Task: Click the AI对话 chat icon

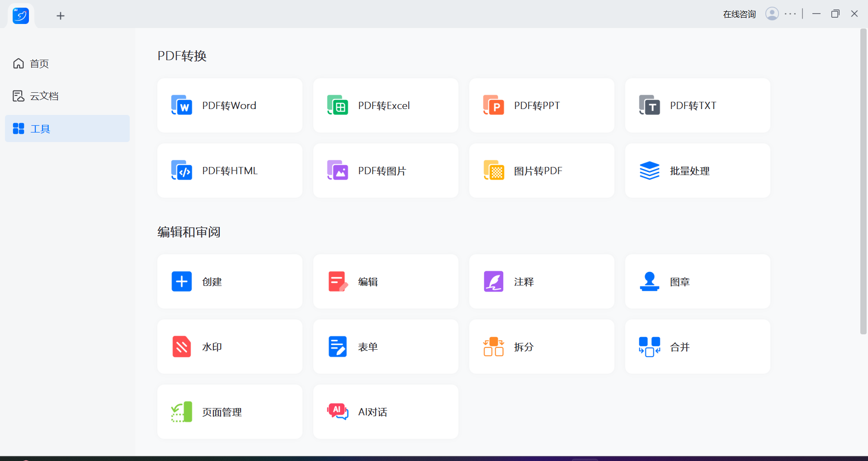Action: (338, 412)
